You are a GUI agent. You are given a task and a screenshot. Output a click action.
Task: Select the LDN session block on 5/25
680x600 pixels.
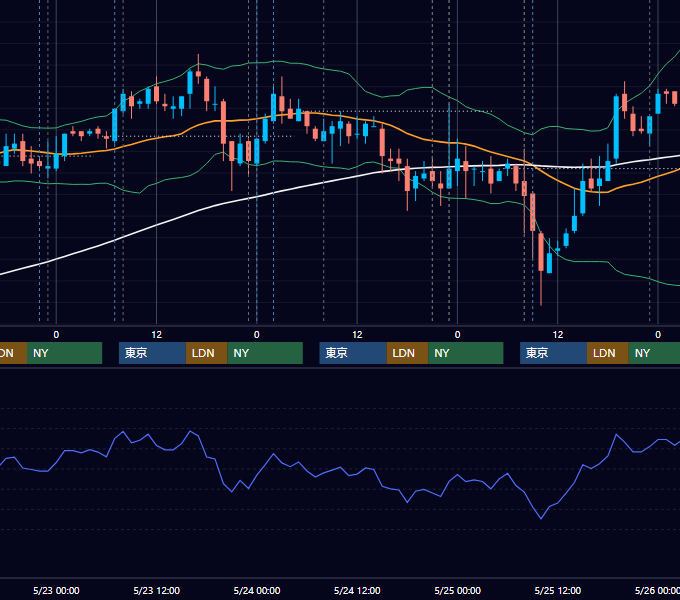pyautogui.click(x=608, y=353)
